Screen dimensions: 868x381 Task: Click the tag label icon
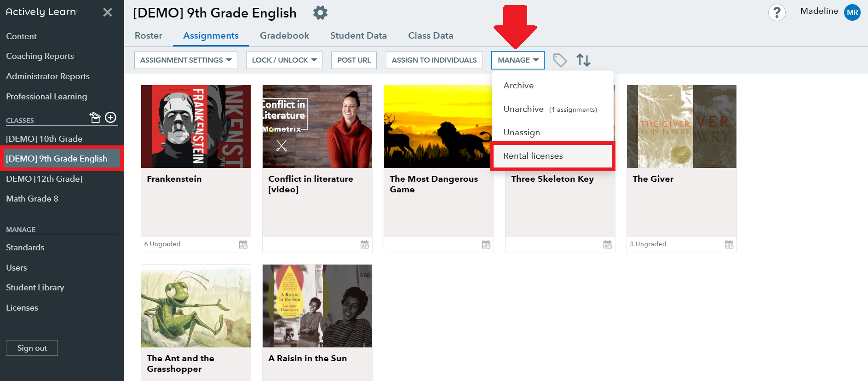pos(560,60)
